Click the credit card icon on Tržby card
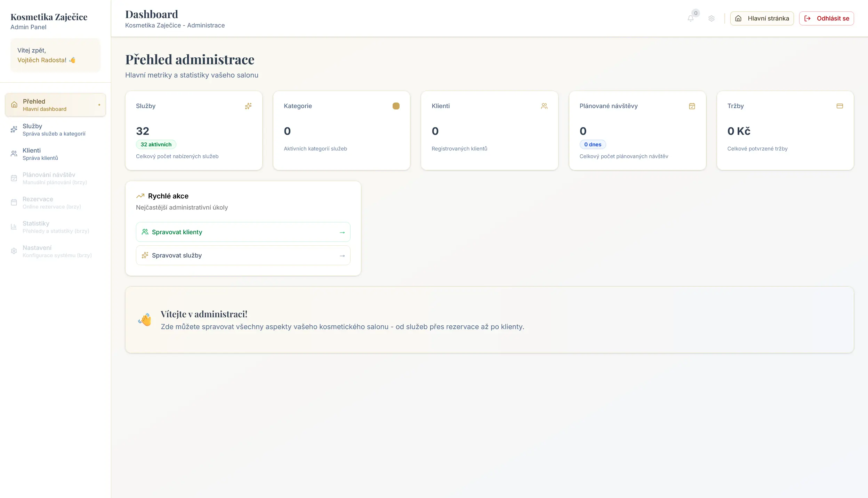868x498 pixels. (x=840, y=106)
